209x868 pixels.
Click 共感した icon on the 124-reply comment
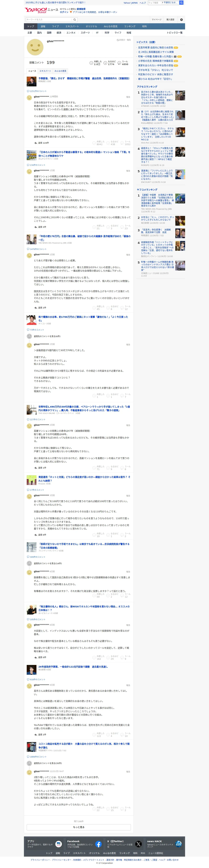(x=94, y=143)
